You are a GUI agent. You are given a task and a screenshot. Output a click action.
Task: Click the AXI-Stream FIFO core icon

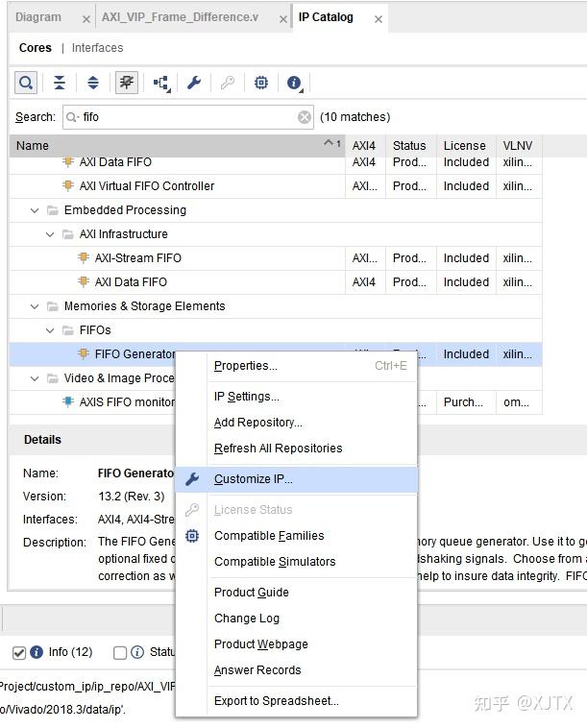click(x=84, y=257)
